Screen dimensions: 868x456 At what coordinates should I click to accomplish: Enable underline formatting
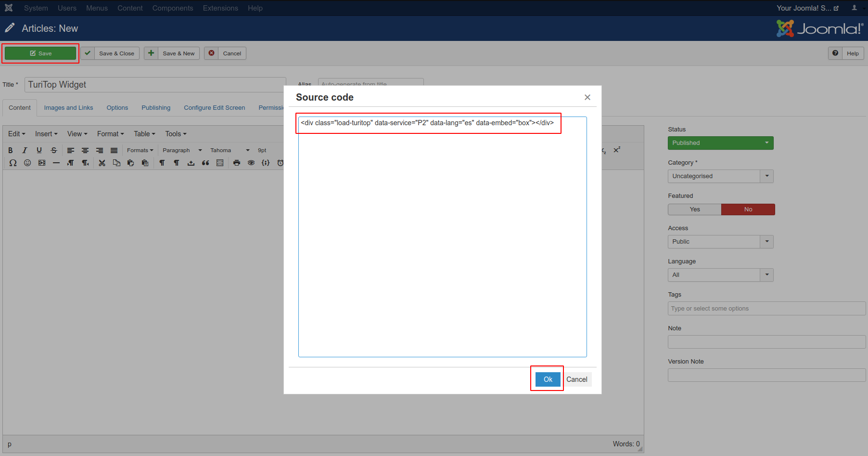[39, 150]
